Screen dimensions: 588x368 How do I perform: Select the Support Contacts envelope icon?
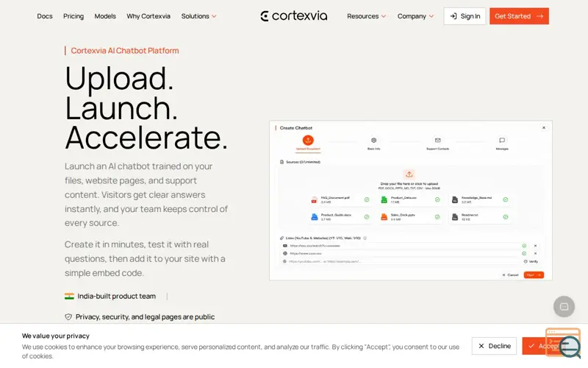point(437,140)
